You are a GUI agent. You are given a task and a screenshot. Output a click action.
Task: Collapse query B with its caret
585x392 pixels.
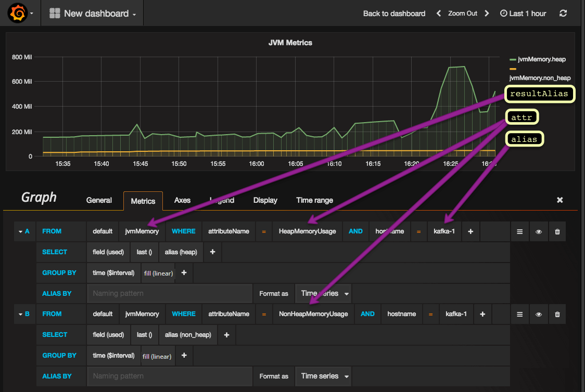pos(20,314)
